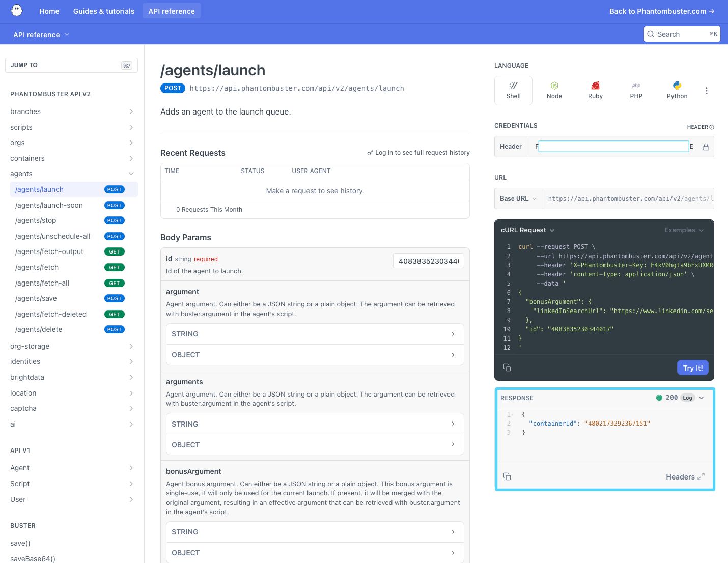This screenshot has width=728, height=563.
Task: Expand the orgs section
Action: click(131, 143)
